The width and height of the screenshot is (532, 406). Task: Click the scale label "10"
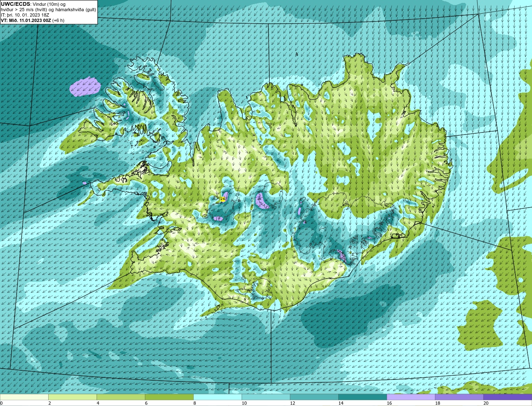pyautogui.click(x=244, y=403)
